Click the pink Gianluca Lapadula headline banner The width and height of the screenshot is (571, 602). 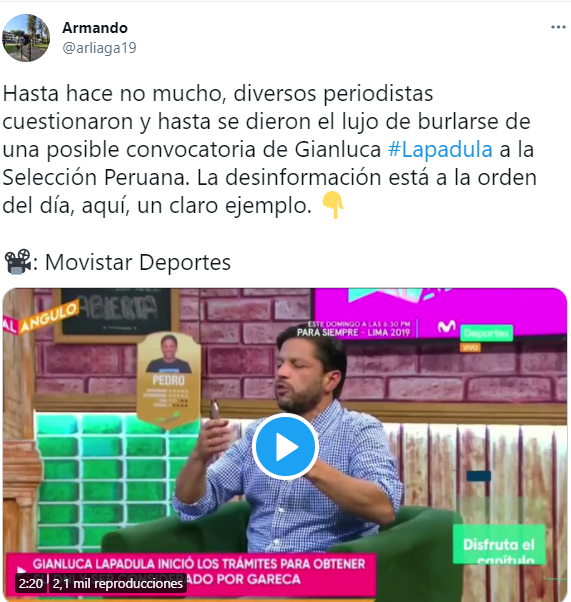(x=191, y=574)
